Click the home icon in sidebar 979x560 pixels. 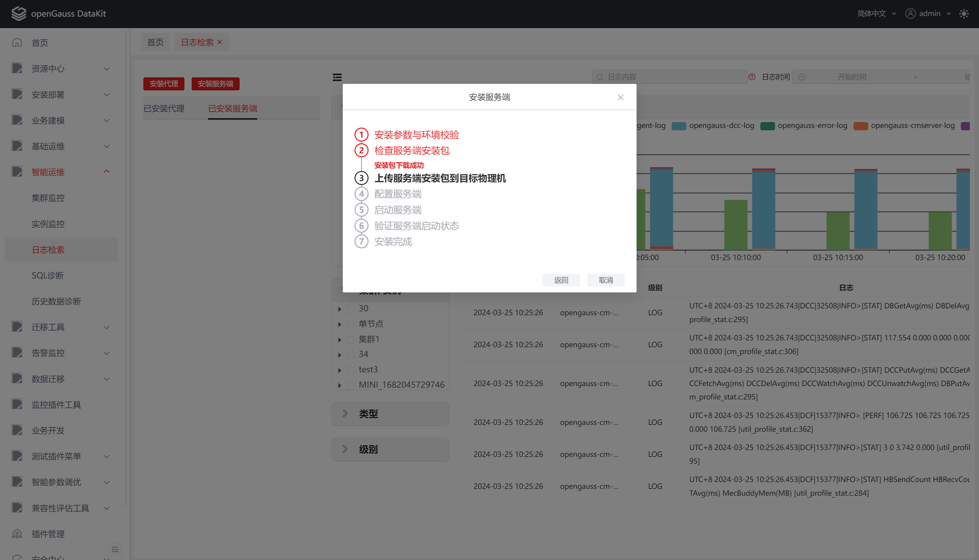[17, 43]
